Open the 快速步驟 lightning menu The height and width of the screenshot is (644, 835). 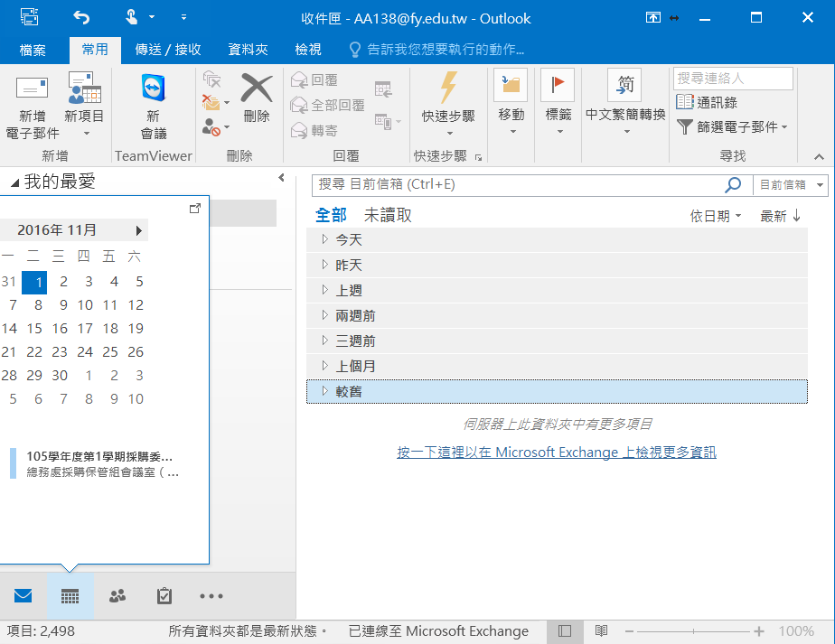pos(448,104)
